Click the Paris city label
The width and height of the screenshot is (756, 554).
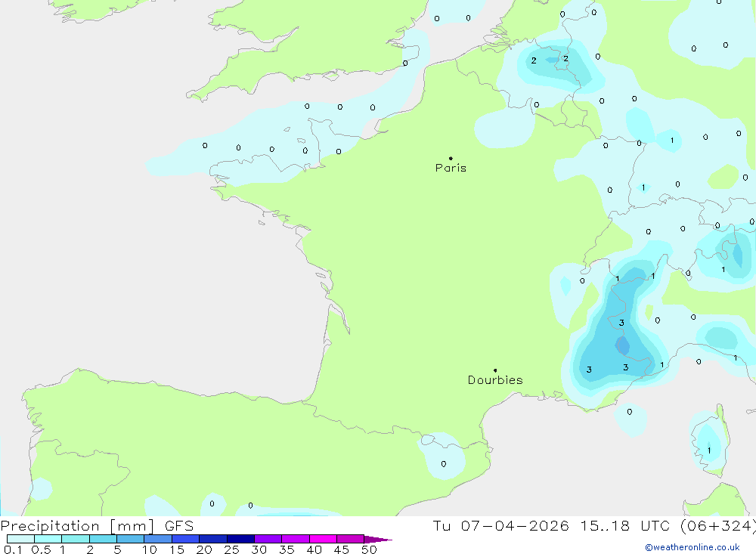click(451, 168)
